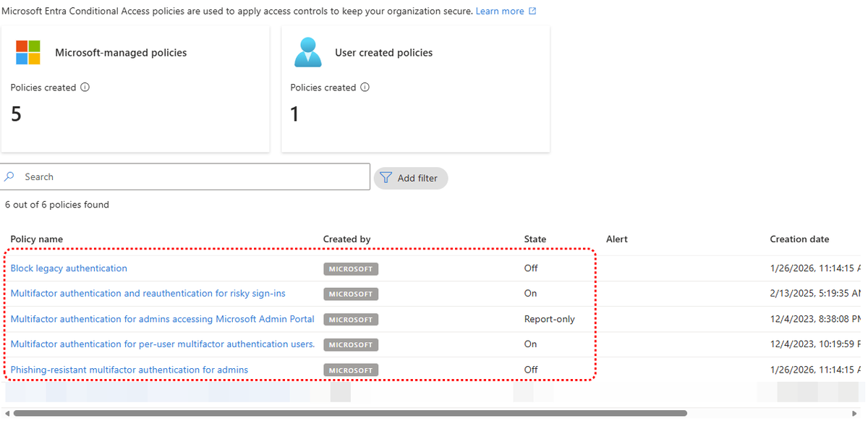The width and height of the screenshot is (868, 421).
Task: Open the Learn more link
Action: pos(500,12)
